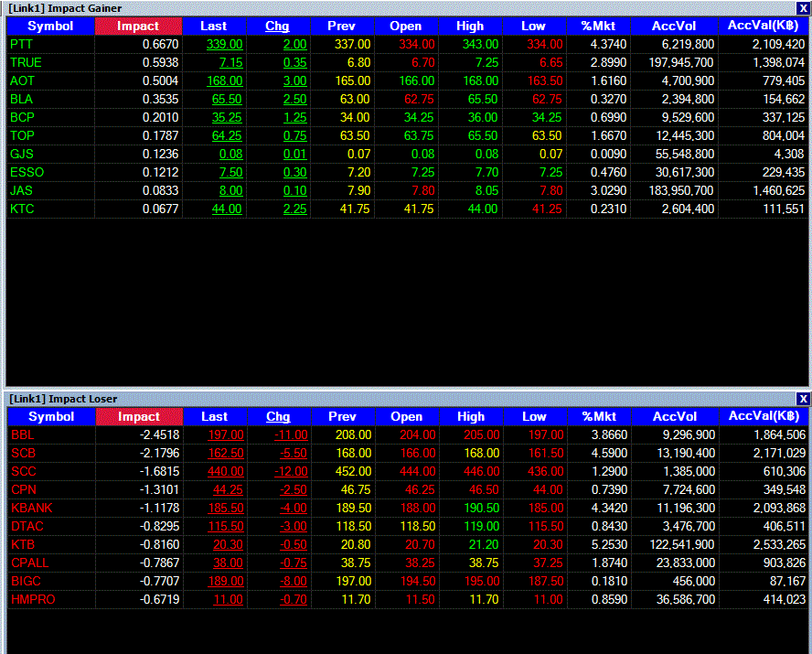Select BLA symbol in gainers
The height and width of the screenshot is (654, 812).
[21, 99]
